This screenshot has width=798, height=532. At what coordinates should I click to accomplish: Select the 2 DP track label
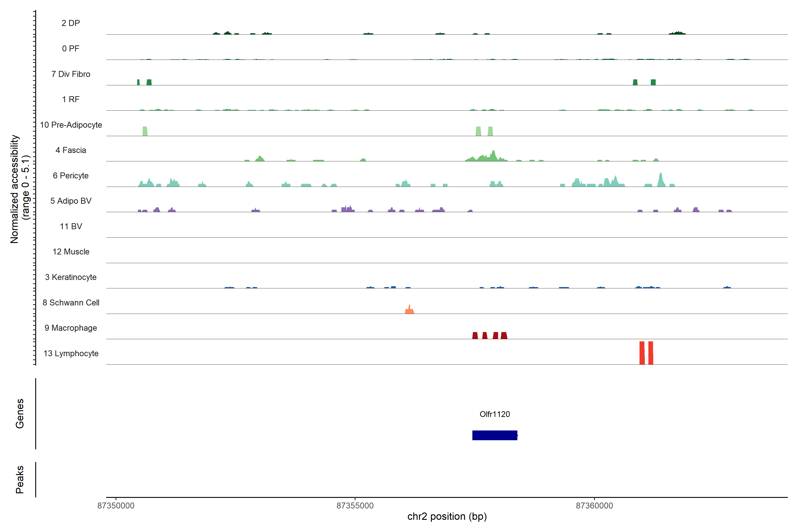[x=70, y=23]
